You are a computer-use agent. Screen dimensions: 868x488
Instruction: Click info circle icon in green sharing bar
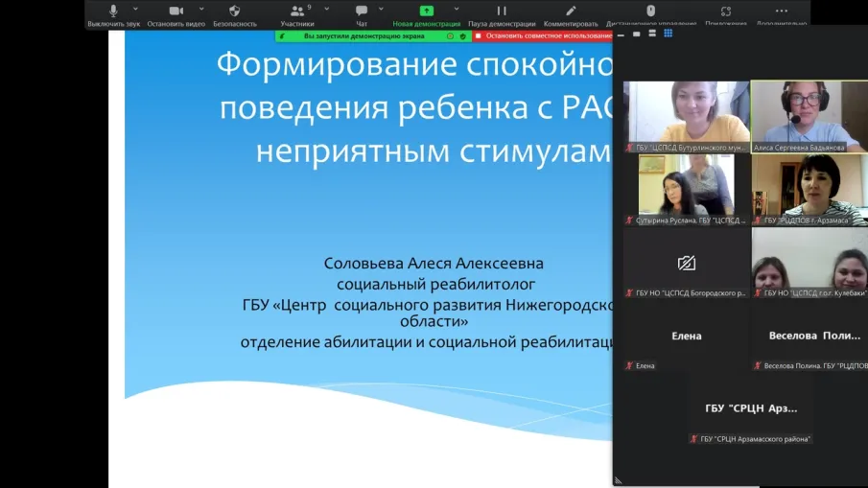coord(450,36)
